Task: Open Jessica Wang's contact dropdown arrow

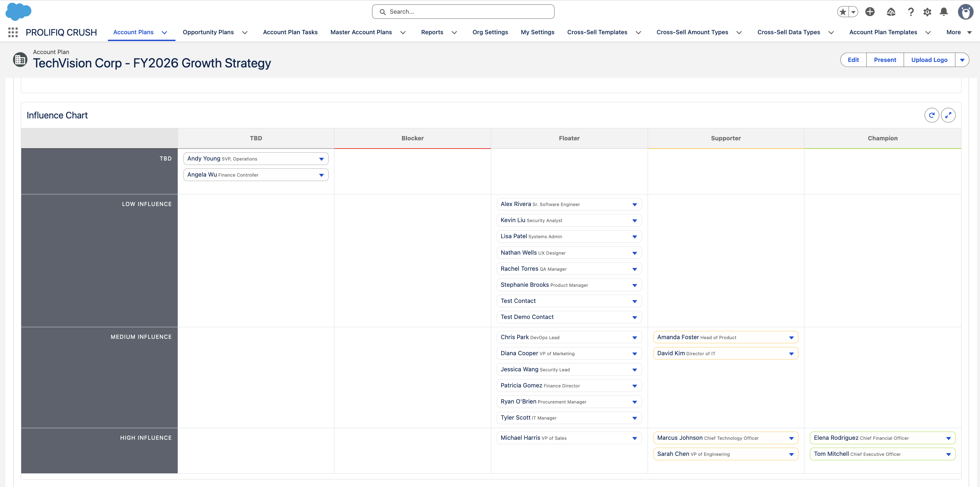Action: click(635, 370)
